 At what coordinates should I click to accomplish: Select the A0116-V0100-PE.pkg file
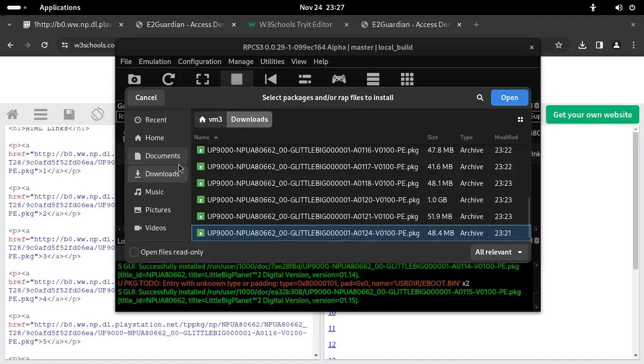point(361,150)
